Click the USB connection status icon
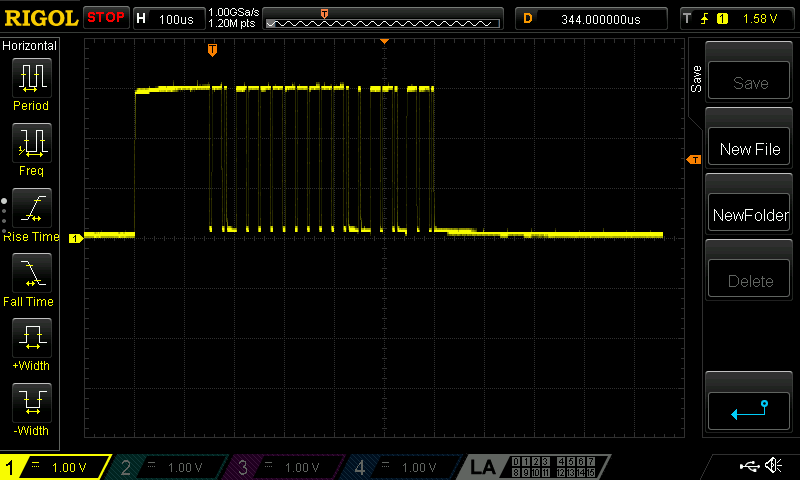 coord(748,466)
